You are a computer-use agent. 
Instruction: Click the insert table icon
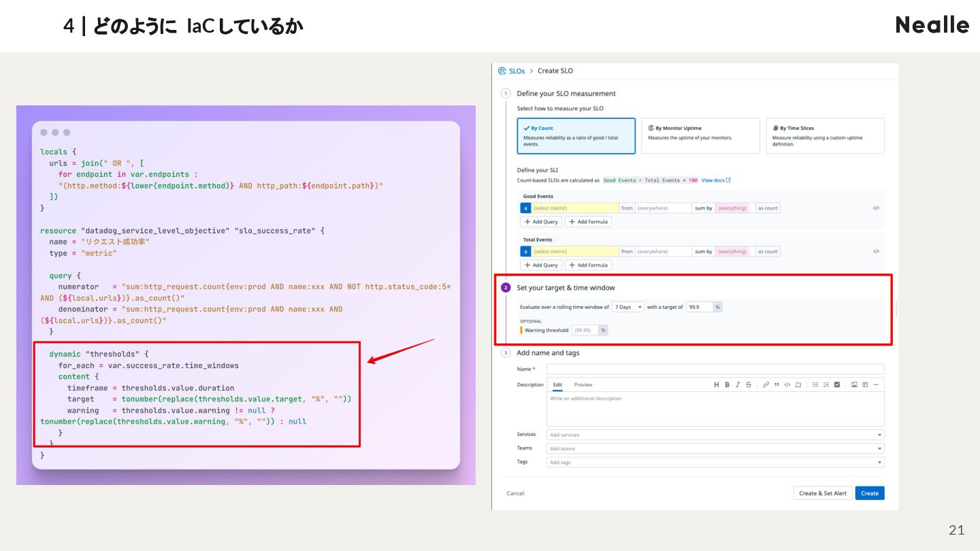point(865,385)
